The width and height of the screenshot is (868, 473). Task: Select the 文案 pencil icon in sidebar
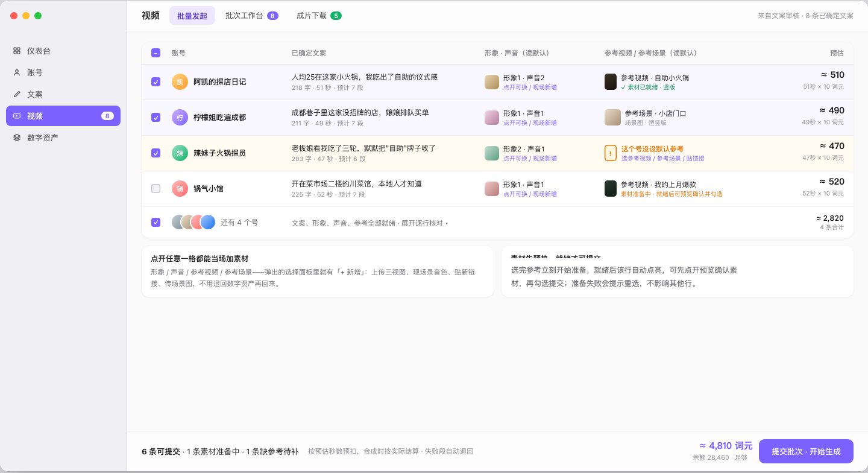[x=17, y=94]
